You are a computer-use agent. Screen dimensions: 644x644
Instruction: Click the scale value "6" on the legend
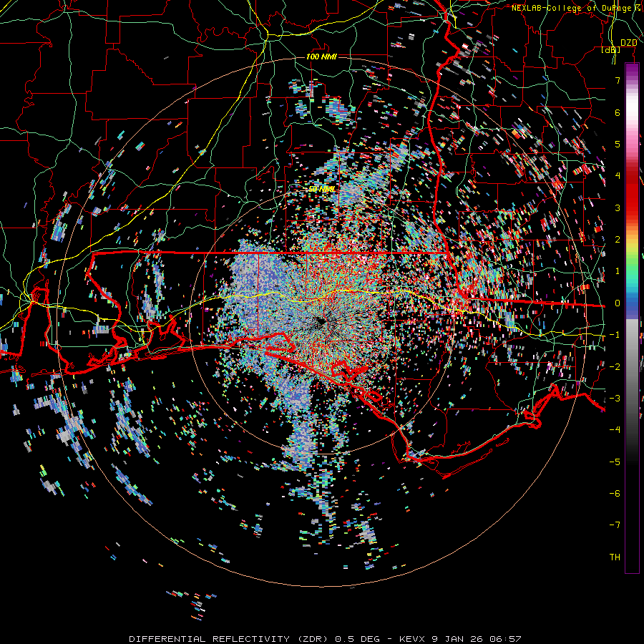[x=618, y=112]
